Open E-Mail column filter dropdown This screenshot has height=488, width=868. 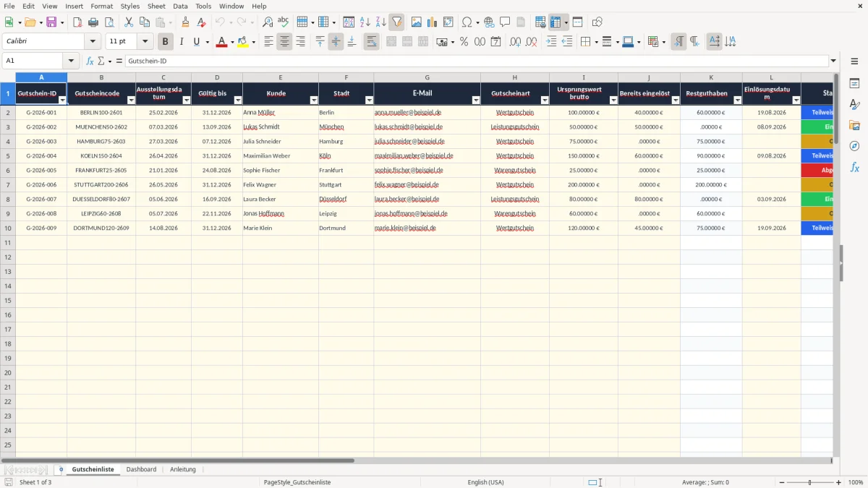click(x=475, y=100)
